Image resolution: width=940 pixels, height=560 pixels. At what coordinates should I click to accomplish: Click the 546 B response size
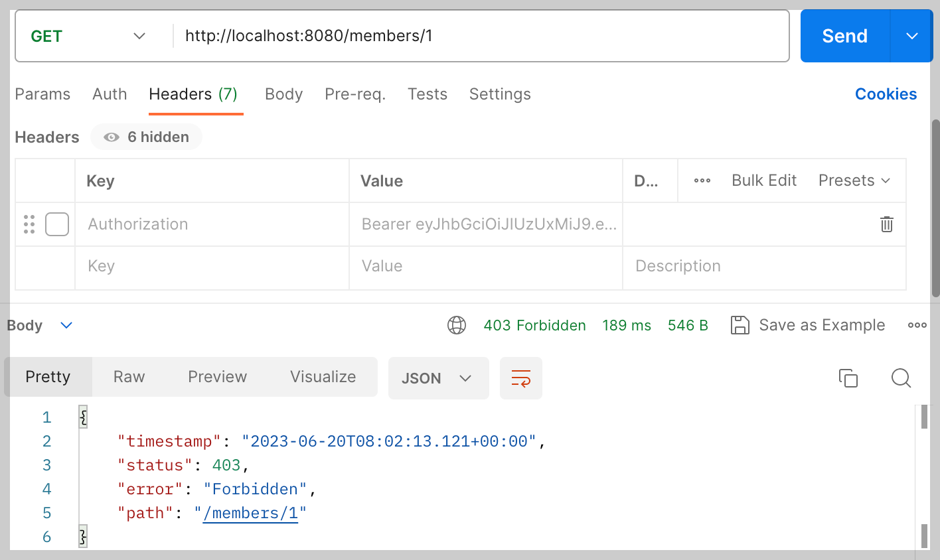tap(688, 325)
